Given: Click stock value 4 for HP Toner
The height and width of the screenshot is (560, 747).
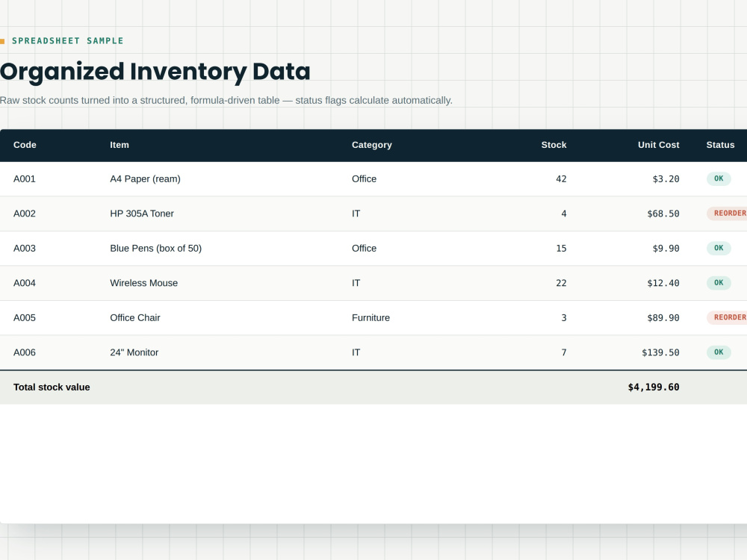Looking at the screenshot, I should (564, 214).
